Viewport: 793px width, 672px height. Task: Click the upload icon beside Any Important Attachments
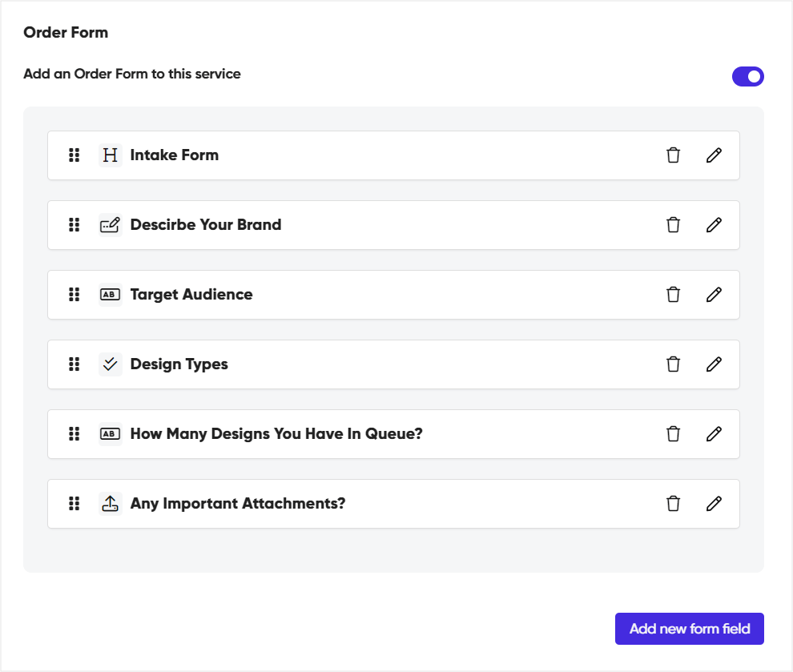(111, 504)
